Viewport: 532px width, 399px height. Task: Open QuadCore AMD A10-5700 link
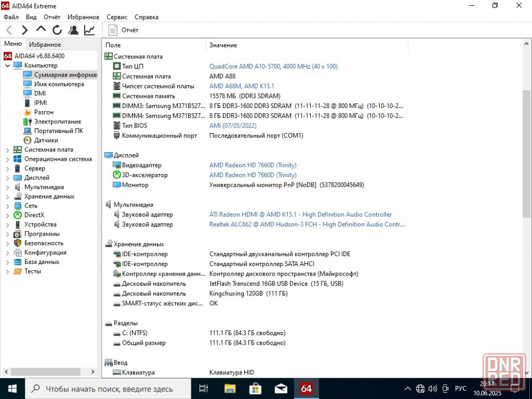(x=273, y=66)
